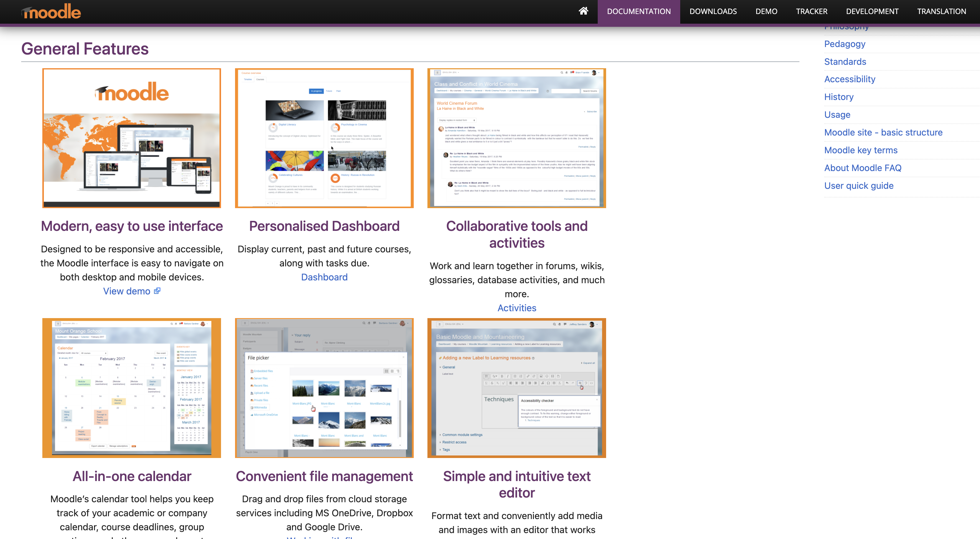Click 'Collaborative tools and activities' heading
The width and height of the screenshot is (980, 539).
(x=517, y=235)
